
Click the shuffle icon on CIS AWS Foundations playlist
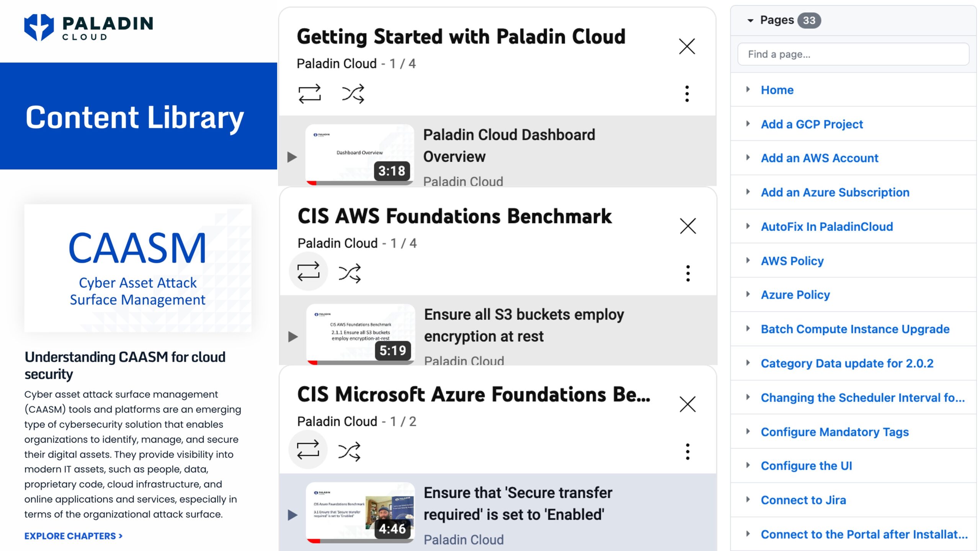(x=352, y=272)
